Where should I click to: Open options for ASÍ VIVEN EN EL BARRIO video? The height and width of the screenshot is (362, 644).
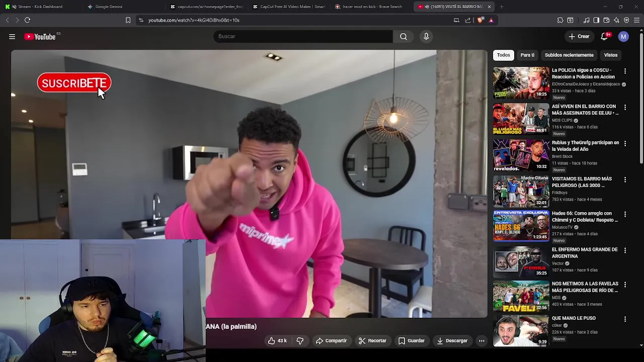(625, 108)
